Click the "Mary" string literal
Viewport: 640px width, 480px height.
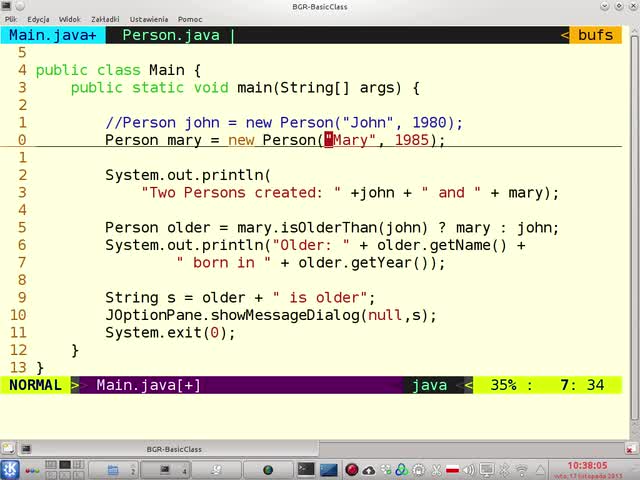click(x=350, y=140)
